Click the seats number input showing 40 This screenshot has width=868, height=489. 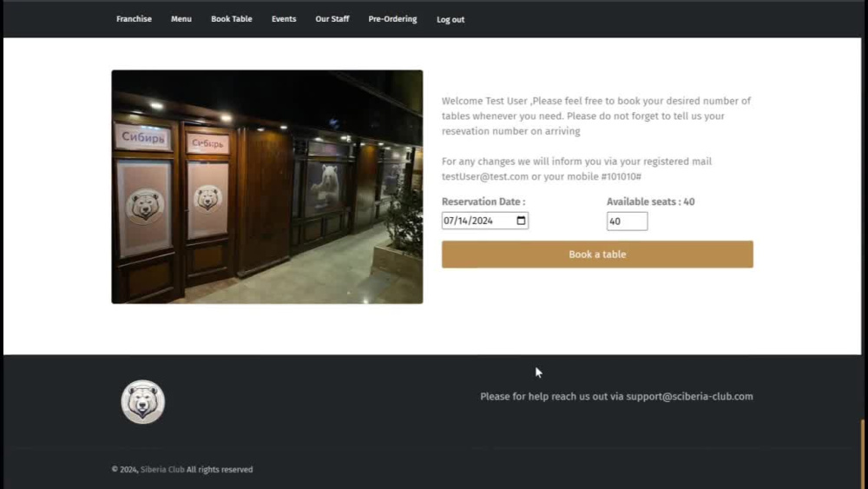(627, 221)
